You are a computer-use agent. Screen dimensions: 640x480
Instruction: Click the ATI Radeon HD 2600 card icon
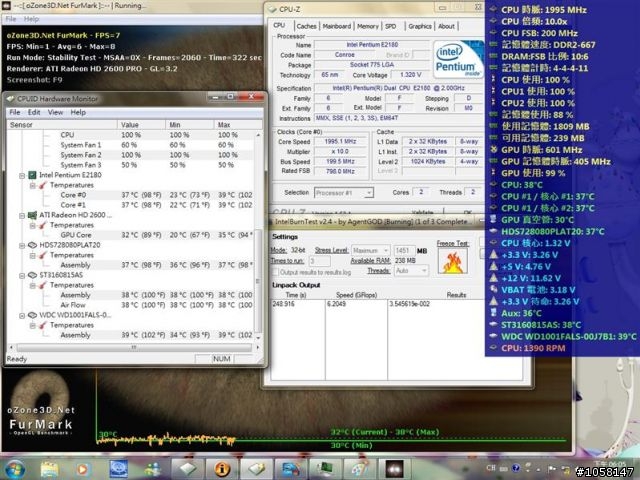coord(32,215)
